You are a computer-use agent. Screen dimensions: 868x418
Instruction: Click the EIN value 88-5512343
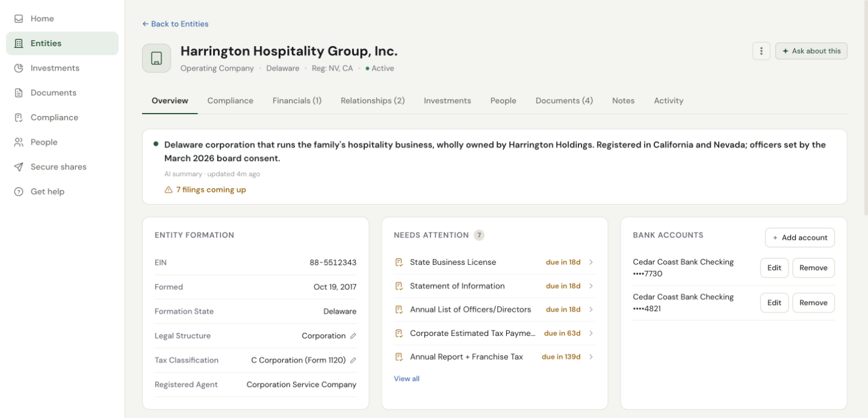coord(333,262)
